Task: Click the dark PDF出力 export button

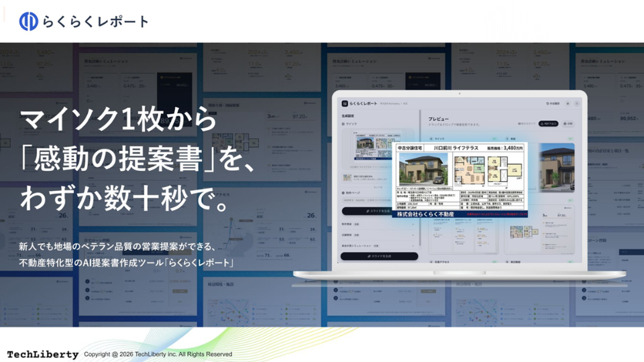Action: [548, 123]
